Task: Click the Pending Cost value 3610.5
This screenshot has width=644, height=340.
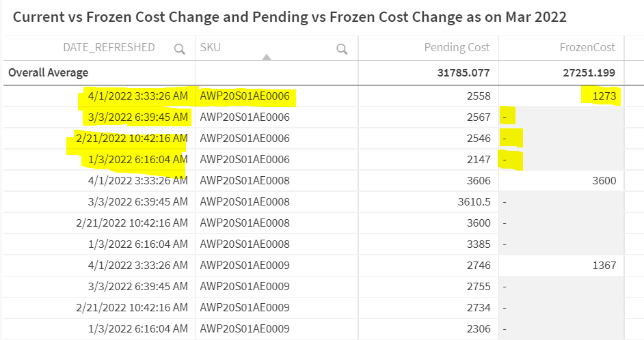Action: pos(472,202)
